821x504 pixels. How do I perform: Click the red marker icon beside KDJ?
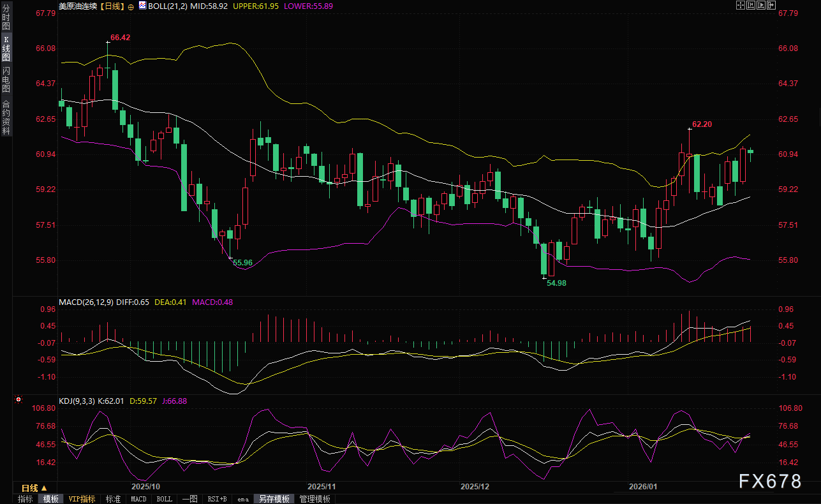[x=18, y=401]
